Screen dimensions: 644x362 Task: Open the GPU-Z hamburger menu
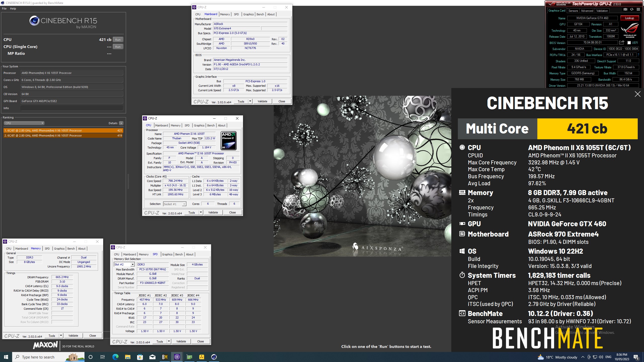click(638, 10)
